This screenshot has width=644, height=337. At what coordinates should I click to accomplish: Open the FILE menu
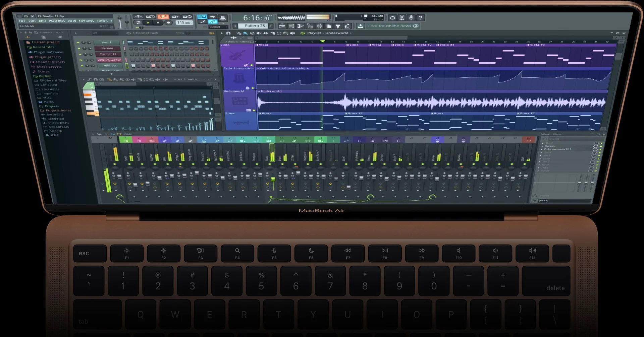22,21
